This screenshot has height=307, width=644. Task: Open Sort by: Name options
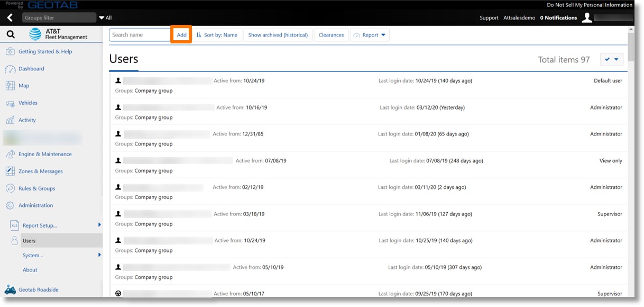pos(217,35)
